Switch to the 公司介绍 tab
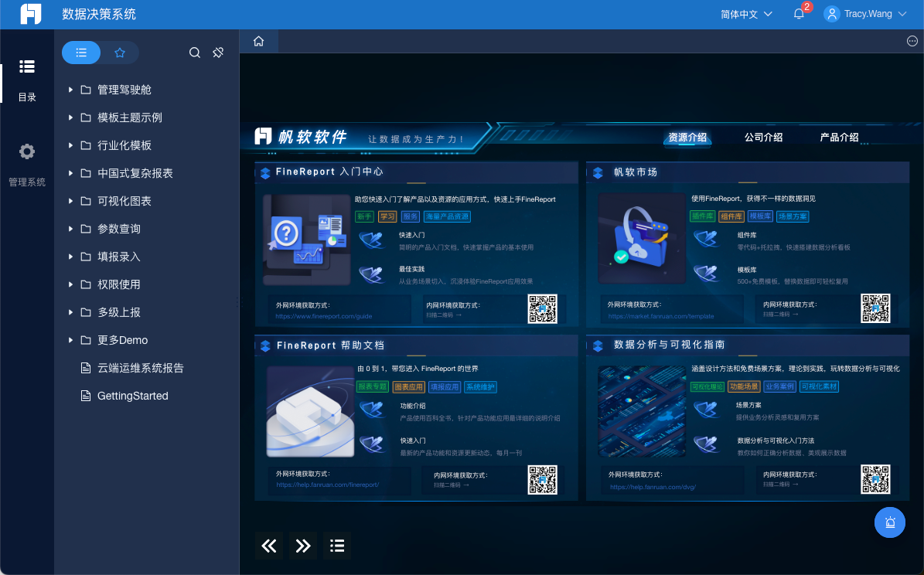Image resolution: width=924 pixels, height=575 pixels. (763, 138)
